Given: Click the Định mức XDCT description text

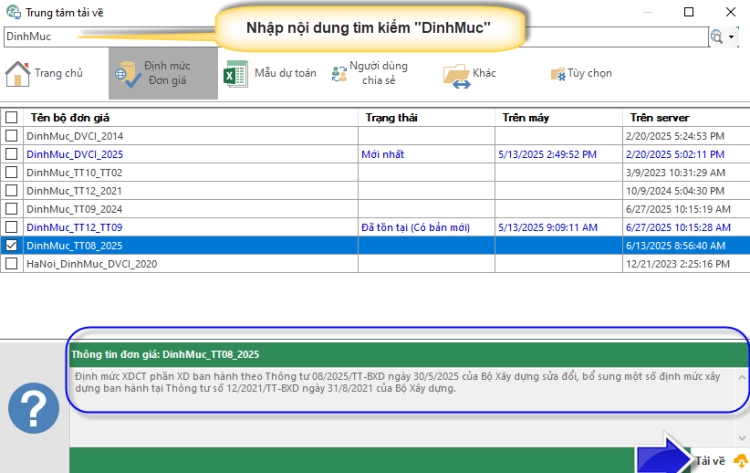Looking at the screenshot, I should pos(397,382).
